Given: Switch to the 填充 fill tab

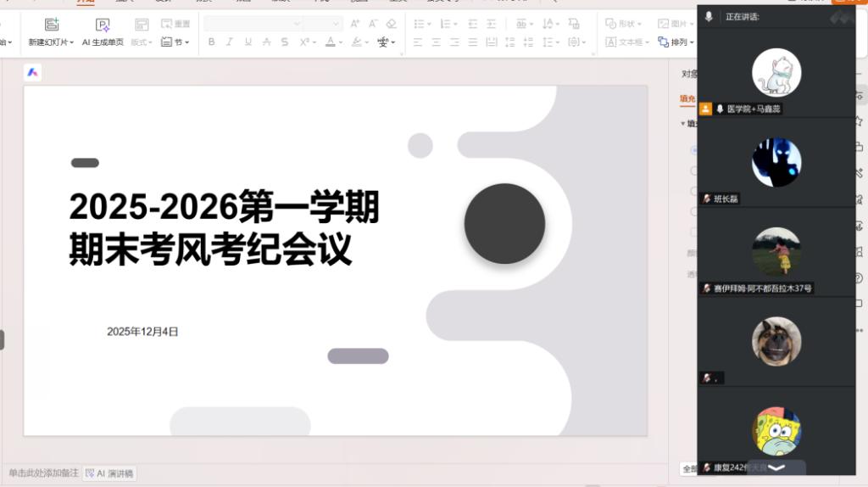Looking at the screenshot, I should (687, 99).
